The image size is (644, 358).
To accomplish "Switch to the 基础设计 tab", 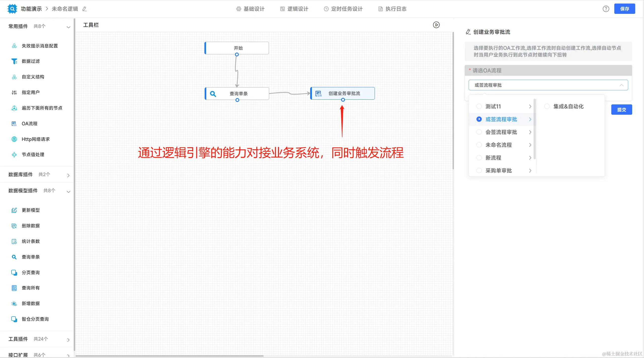I will click(251, 9).
